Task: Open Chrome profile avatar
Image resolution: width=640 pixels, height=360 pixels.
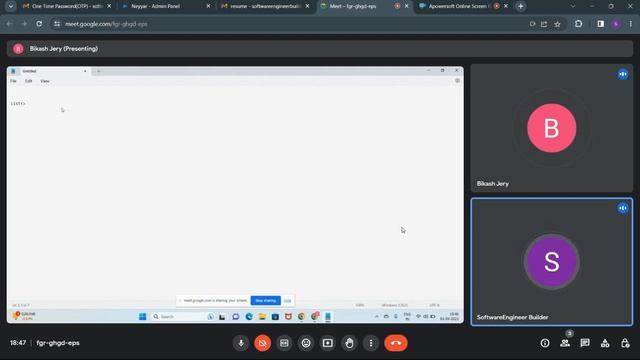Action: [x=616, y=24]
